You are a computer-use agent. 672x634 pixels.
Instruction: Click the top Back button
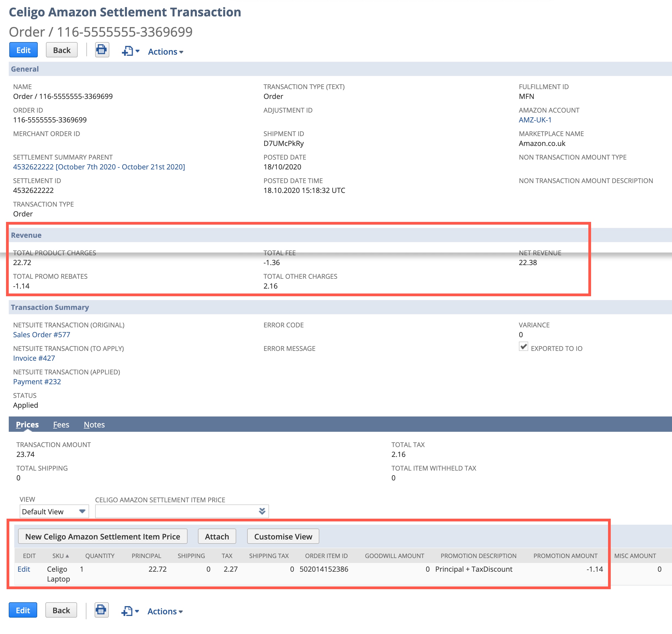coord(62,50)
